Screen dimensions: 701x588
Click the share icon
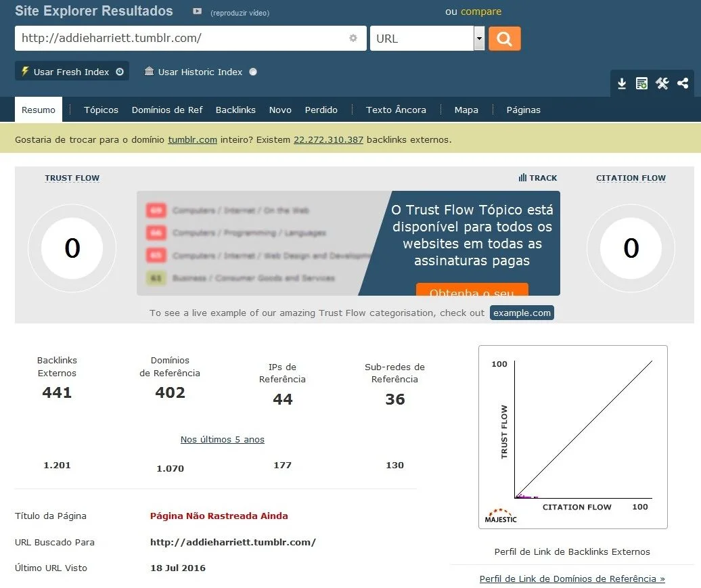point(683,83)
